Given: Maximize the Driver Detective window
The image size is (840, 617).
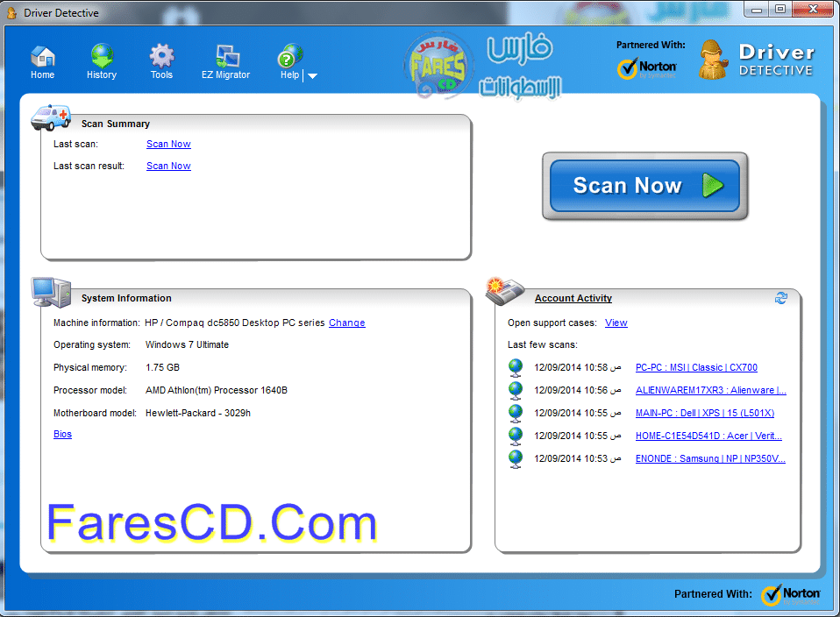Looking at the screenshot, I should tap(780, 9).
